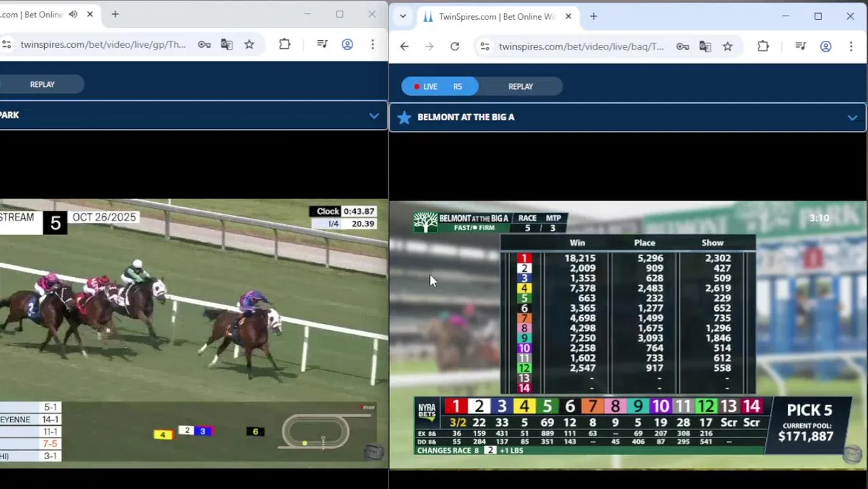Click the Belmont odds board video stream

628,334
